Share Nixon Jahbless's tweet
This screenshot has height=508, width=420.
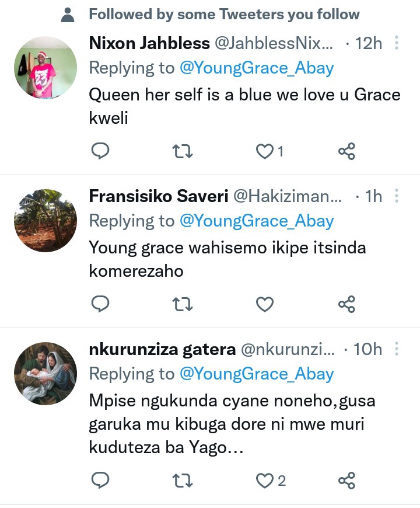346,152
